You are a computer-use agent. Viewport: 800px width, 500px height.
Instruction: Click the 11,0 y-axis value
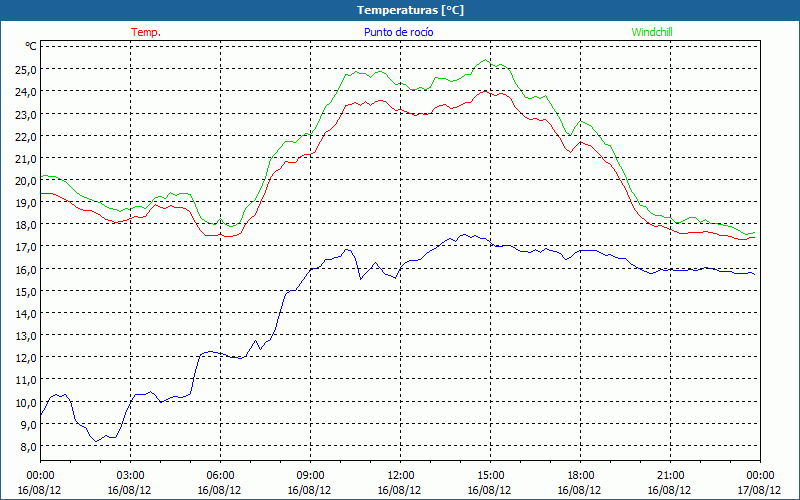(x=26, y=380)
